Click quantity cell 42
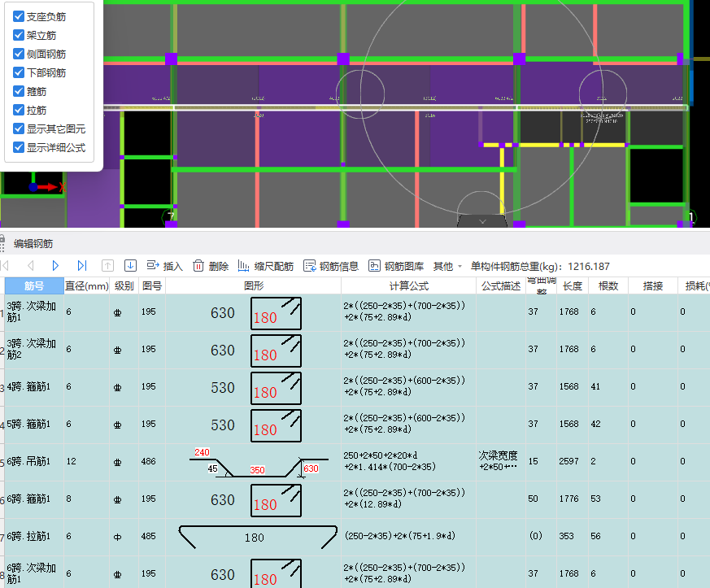 pos(608,425)
